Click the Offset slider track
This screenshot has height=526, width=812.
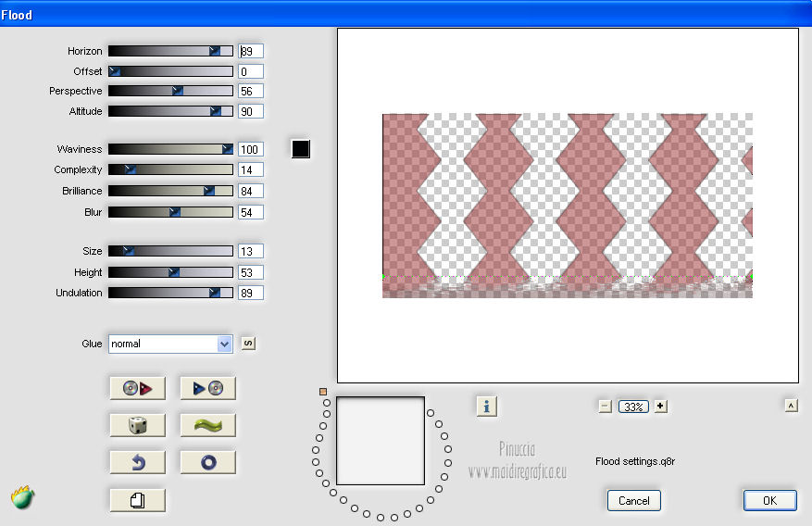pos(170,71)
